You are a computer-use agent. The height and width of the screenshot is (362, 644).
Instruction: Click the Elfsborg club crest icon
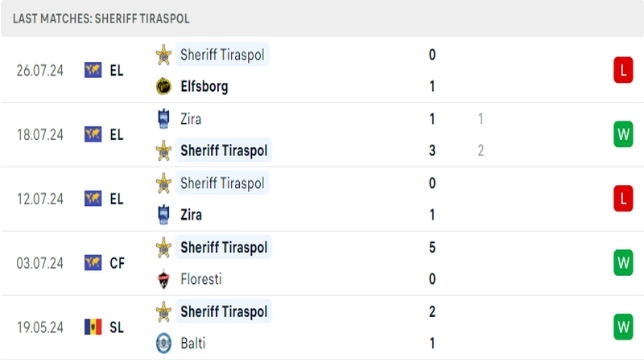coord(163,87)
